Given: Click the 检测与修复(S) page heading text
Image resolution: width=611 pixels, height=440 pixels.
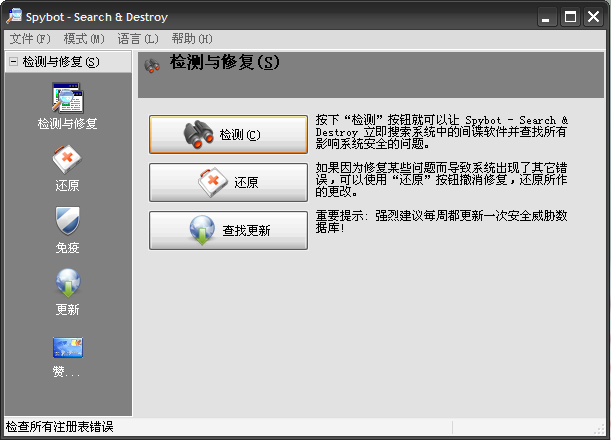Looking at the screenshot, I should tap(224, 62).
